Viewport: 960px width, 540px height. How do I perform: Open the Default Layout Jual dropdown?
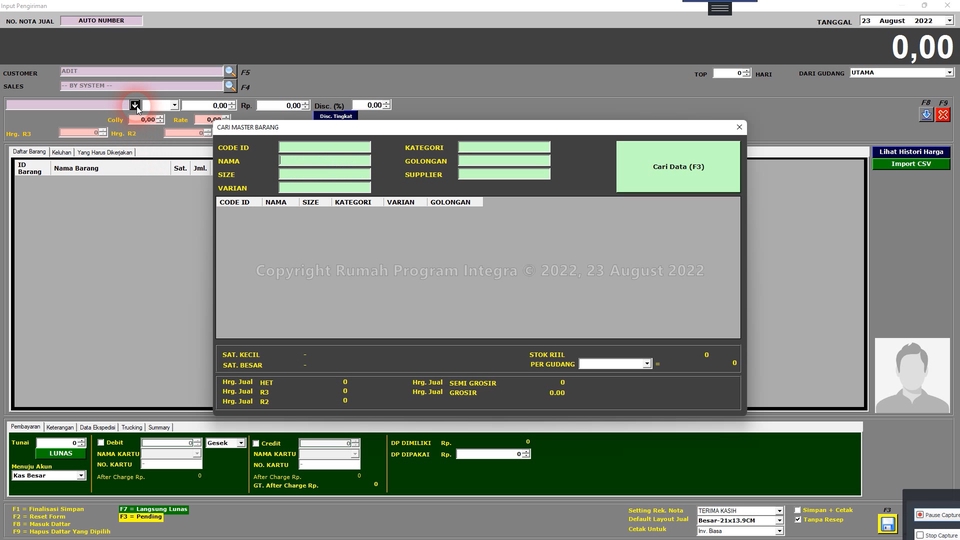click(779, 520)
